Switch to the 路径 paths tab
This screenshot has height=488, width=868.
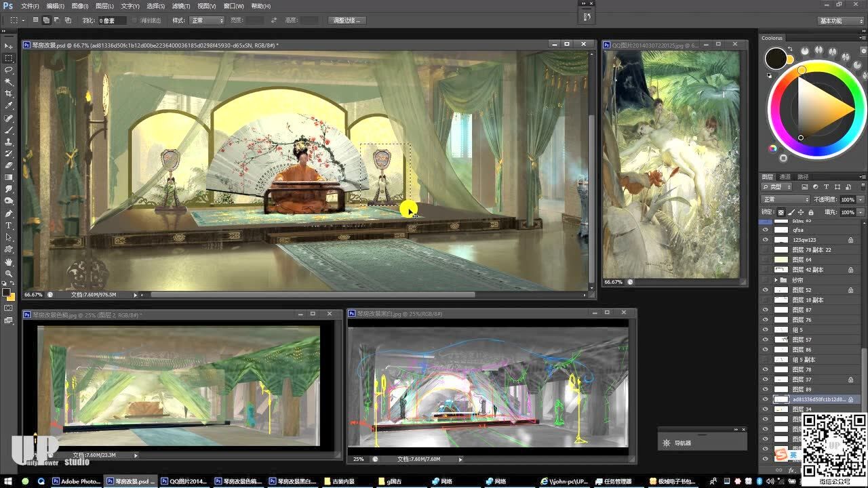(x=803, y=177)
